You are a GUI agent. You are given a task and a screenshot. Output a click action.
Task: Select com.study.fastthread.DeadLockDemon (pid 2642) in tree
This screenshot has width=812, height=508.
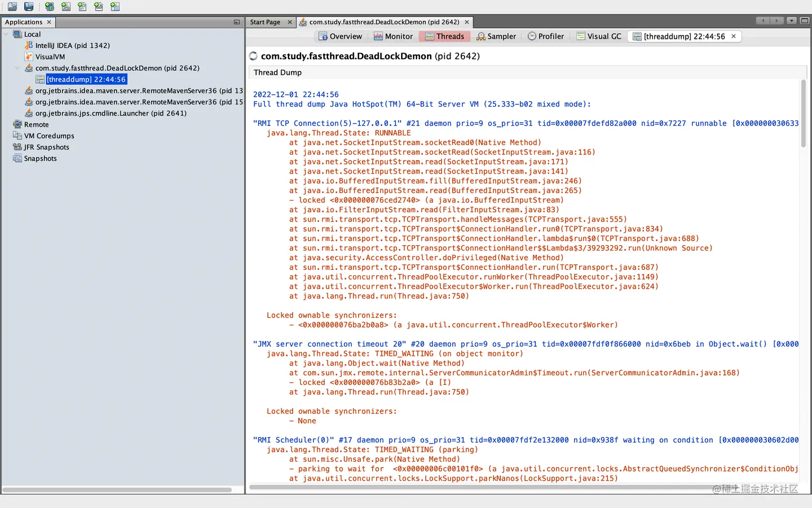point(117,68)
